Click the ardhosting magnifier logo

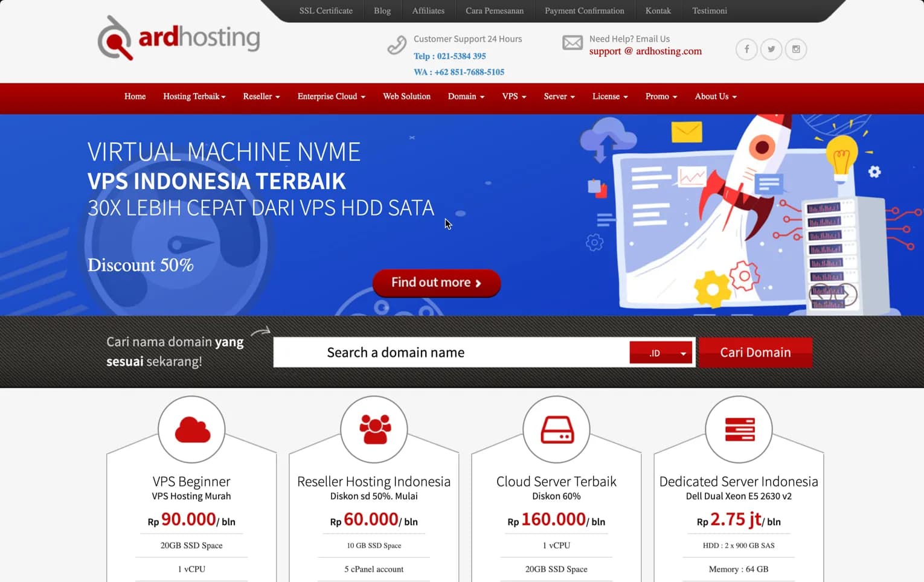point(115,39)
